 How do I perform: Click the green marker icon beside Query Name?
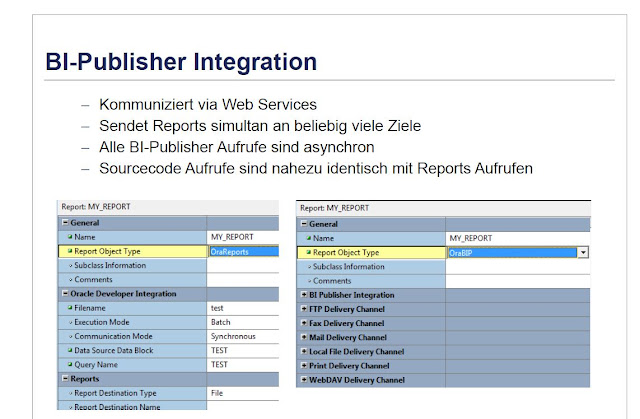70,364
